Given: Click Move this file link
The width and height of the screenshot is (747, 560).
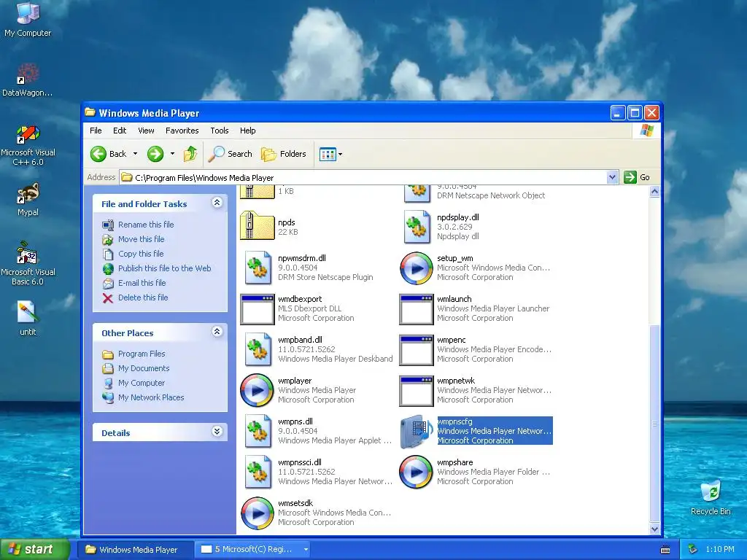Looking at the screenshot, I should pyautogui.click(x=141, y=239).
